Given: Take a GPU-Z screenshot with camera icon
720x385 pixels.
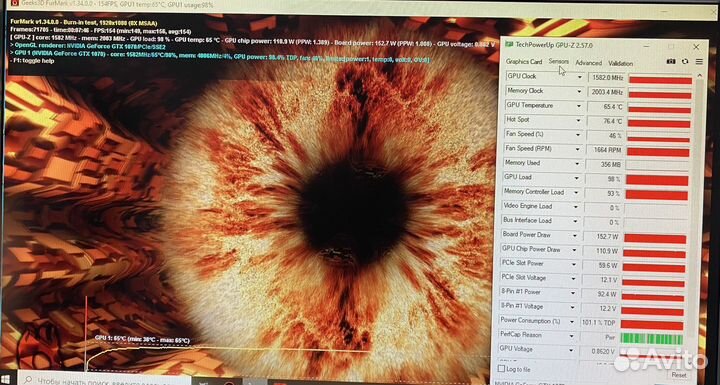Looking at the screenshot, I should pyautogui.click(x=671, y=62).
